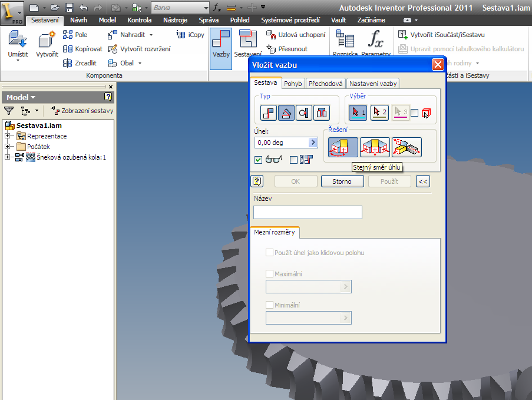Image resolution: width=532 pixels, height=400 pixels.
Task: Switch to the Pohyb dialog tab
Action: click(293, 84)
